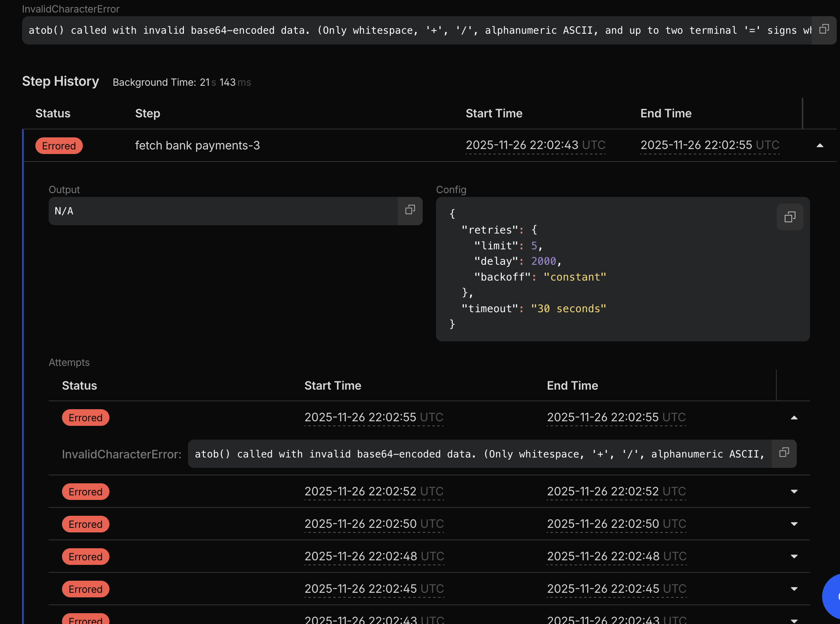
Task: Expand the 22:02:43 errored attempt
Action: click(x=794, y=620)
